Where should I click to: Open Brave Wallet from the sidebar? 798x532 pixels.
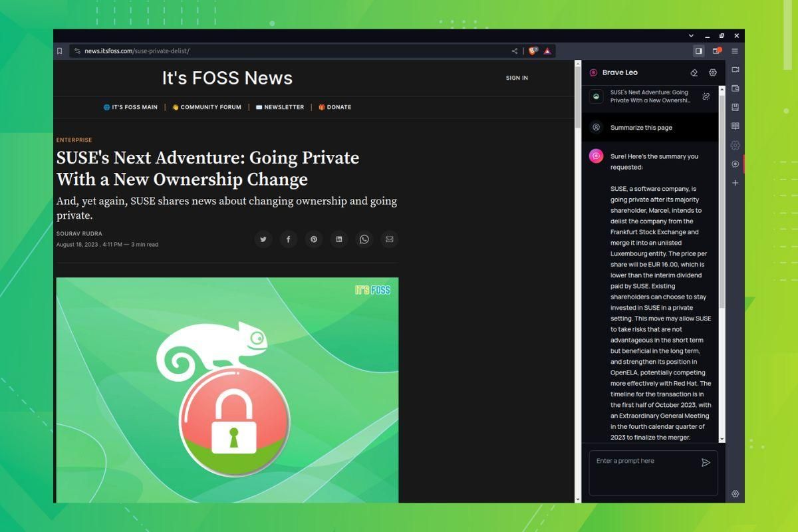point(735,88)
